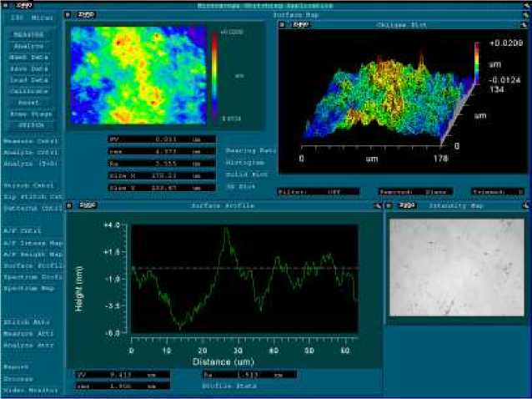Viewport: 532px width, 399px height.
Task: Click the Zero Stage button
Action: coord(31,114)
